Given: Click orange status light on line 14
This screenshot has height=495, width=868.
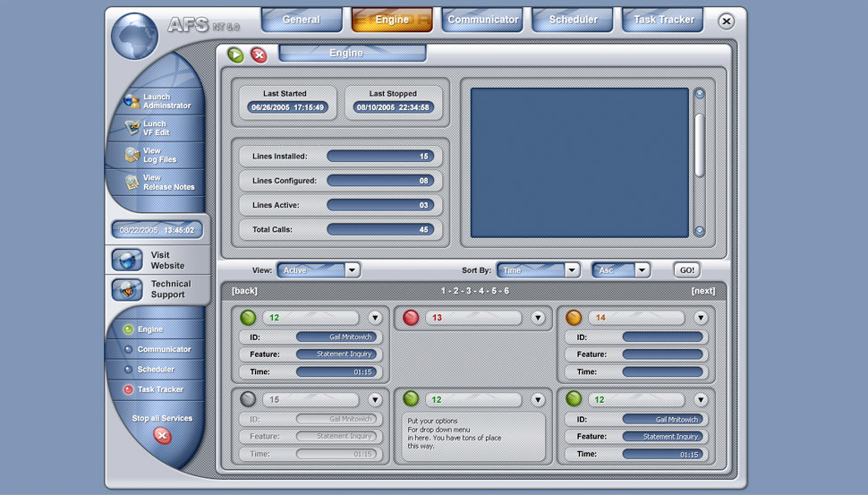Looking at the screenshot, I should [x=574, y=317].
